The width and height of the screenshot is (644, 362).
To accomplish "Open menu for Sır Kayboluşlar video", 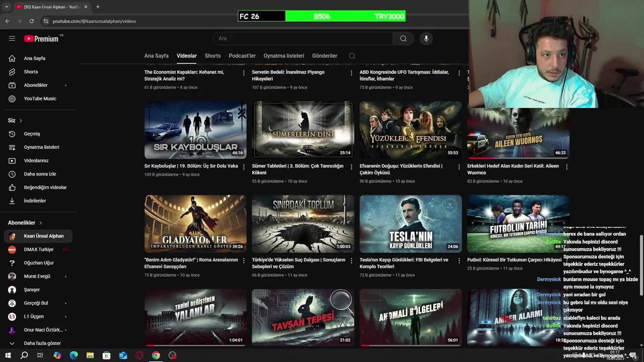I will [244, 166].
